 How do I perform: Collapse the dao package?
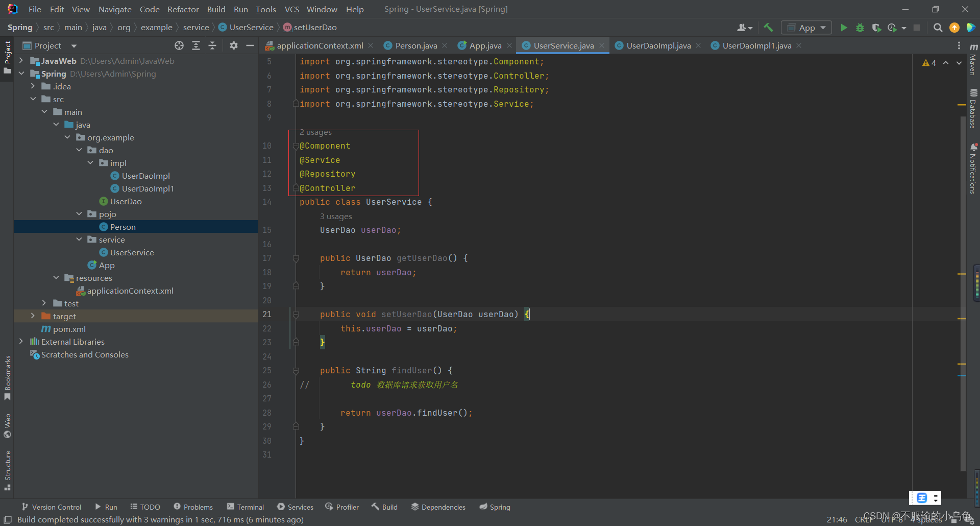click(79, 150)
